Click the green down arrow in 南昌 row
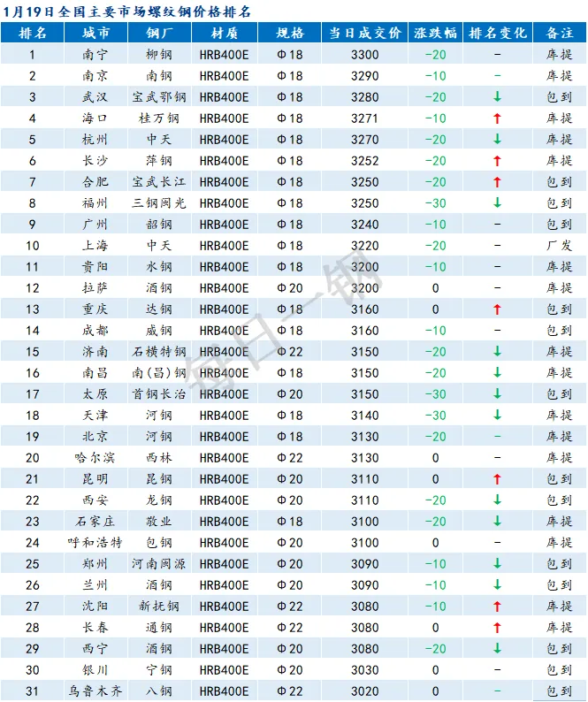Viewport: 588px width, 702px height. 497,372
